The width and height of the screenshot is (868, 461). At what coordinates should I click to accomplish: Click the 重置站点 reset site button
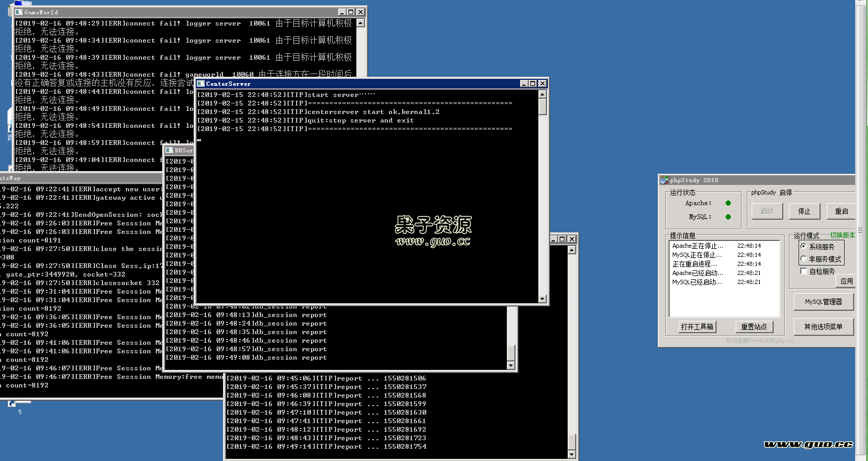point(754,327)
